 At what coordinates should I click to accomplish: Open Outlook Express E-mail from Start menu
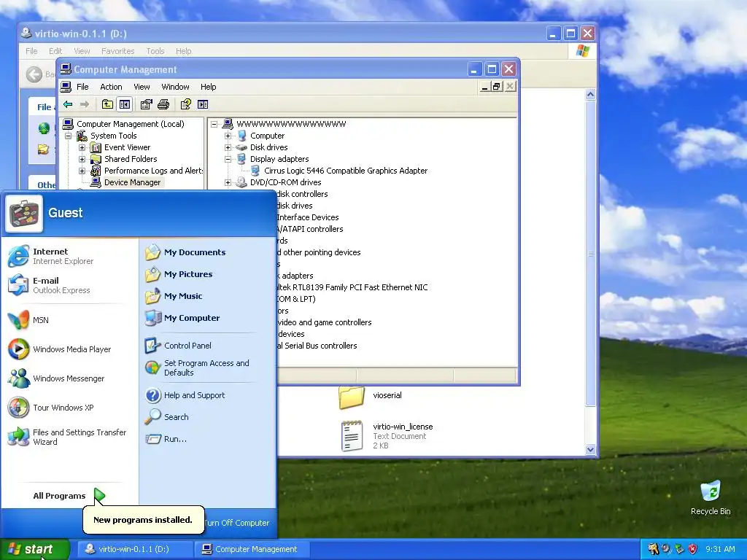[67, 285]
